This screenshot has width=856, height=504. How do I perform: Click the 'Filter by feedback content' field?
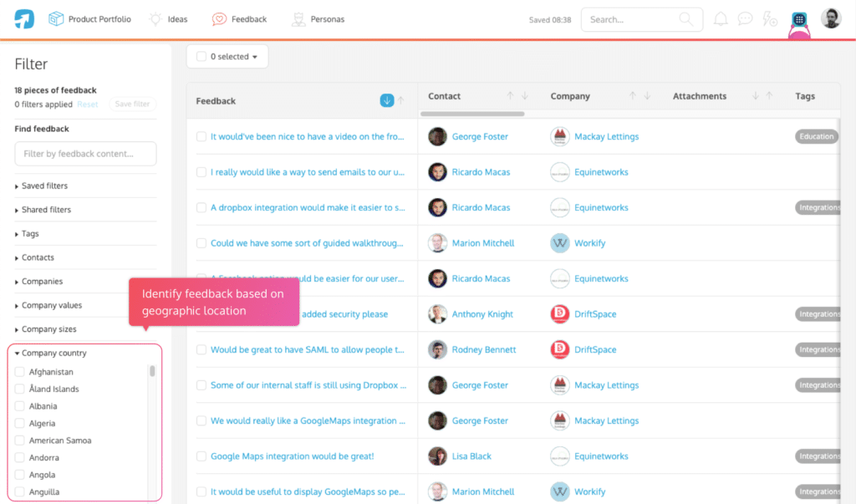(x=86, y=154)
